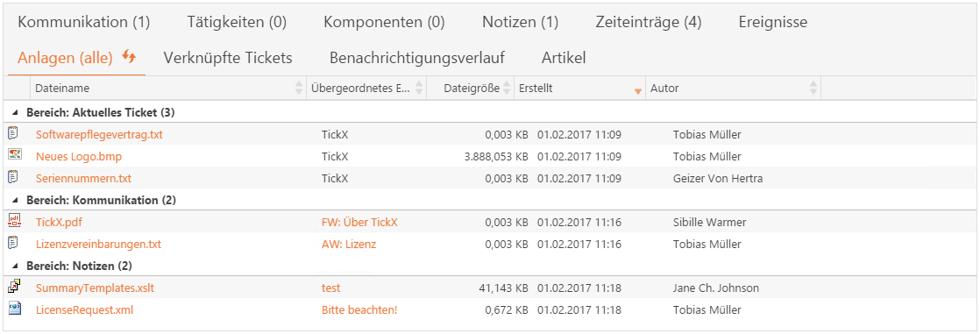Image resolution: width=980 pixels, height=334 pixels.
Task: Open the TickX.pdf file link
Action: (x=58, y=222)
